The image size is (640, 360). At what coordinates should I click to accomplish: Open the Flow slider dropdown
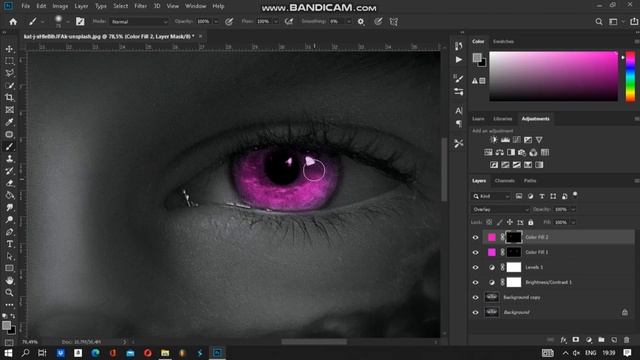(276, 22)
